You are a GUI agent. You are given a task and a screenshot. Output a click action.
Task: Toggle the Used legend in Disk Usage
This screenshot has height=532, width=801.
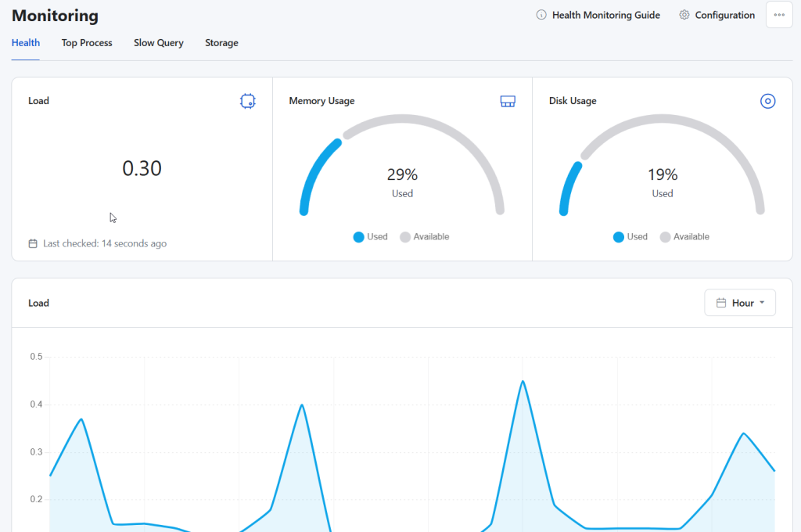click(x=630, y=237)
